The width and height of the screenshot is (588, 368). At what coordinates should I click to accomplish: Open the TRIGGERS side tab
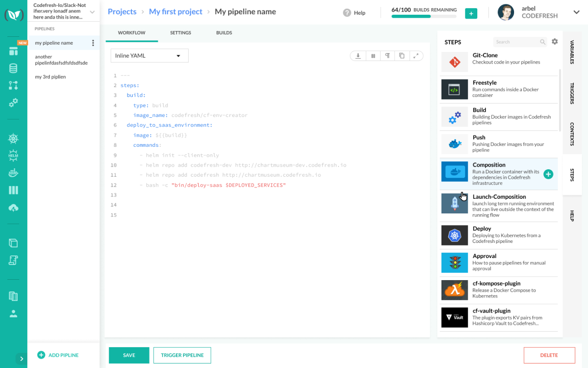(572, 93)
